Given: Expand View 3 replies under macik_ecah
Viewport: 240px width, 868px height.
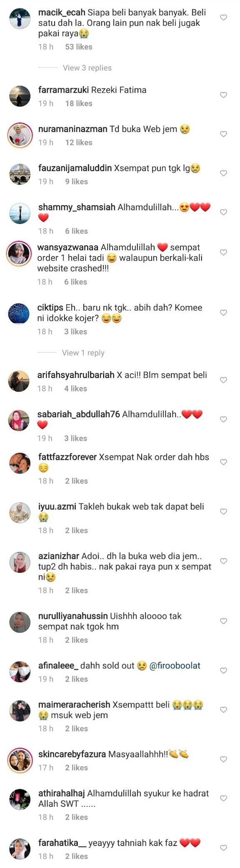Looking at the screenshot, I should [x=87, y=68].
